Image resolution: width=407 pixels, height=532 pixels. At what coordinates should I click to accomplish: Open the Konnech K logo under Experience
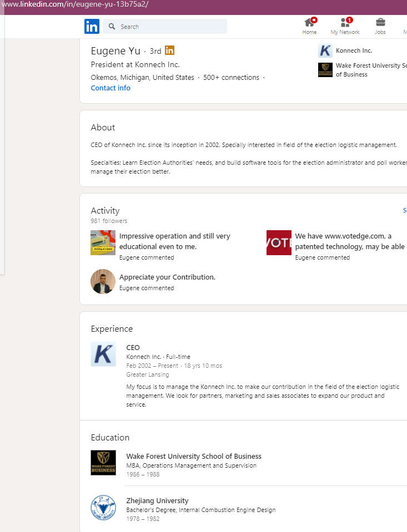tap(103, 354)
